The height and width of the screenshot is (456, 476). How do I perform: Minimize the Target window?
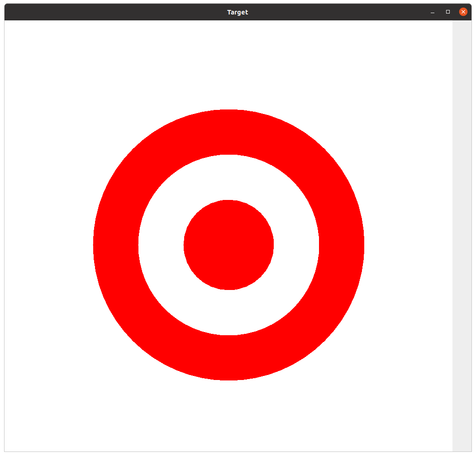point(433,12)
